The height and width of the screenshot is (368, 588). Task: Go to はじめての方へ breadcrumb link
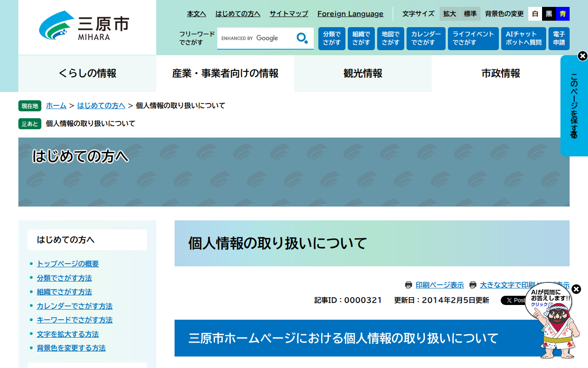(101, 105)
